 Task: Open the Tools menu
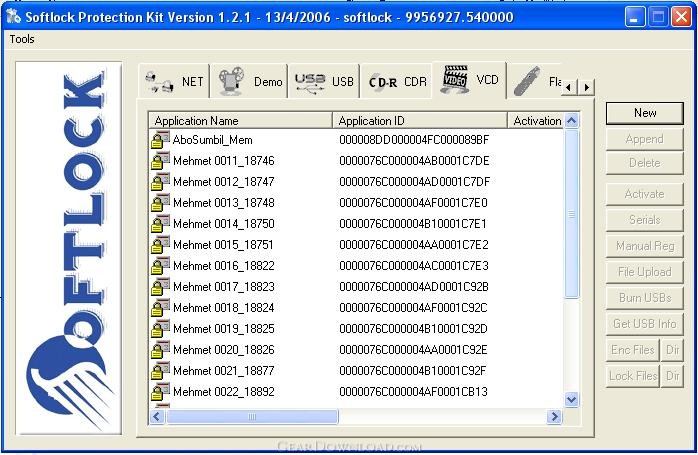coord(22,39)
